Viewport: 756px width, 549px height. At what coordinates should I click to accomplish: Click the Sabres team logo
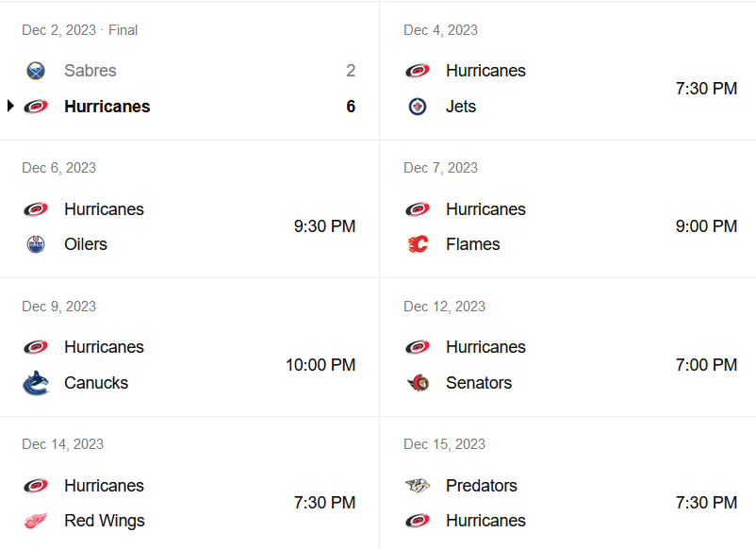[x=36, y=71]
